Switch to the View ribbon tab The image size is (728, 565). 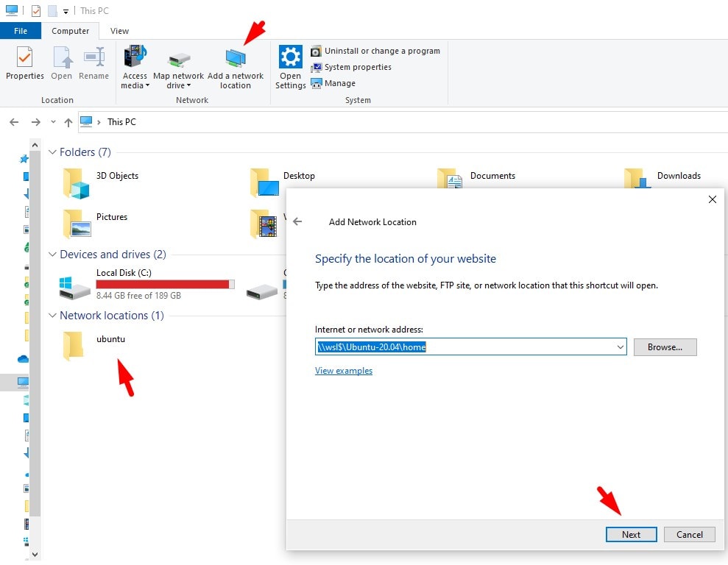119,31
